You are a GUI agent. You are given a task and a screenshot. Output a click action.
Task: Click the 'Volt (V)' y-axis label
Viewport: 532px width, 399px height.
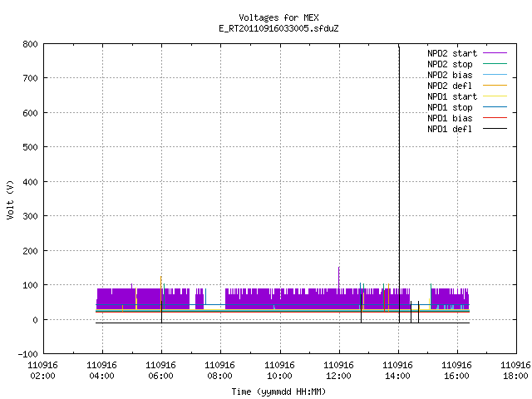pyautogui.click(x=10, y=200)
